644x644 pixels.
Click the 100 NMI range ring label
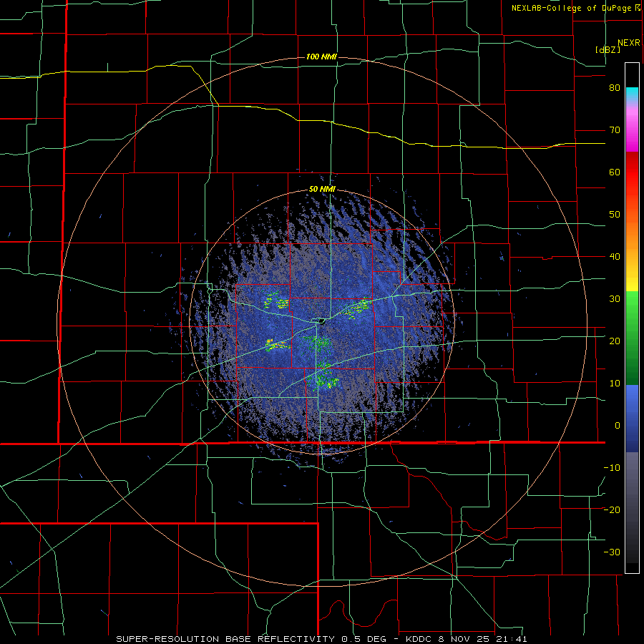[321, 57]
